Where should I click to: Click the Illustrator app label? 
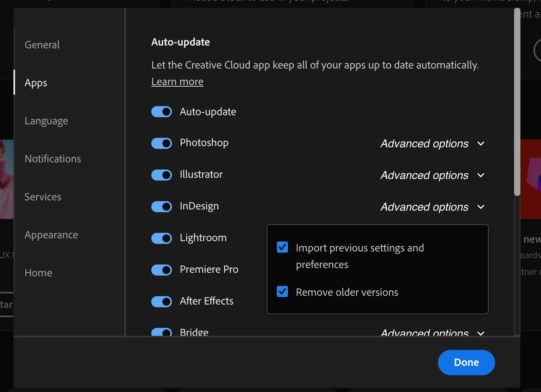click(201, 174)
